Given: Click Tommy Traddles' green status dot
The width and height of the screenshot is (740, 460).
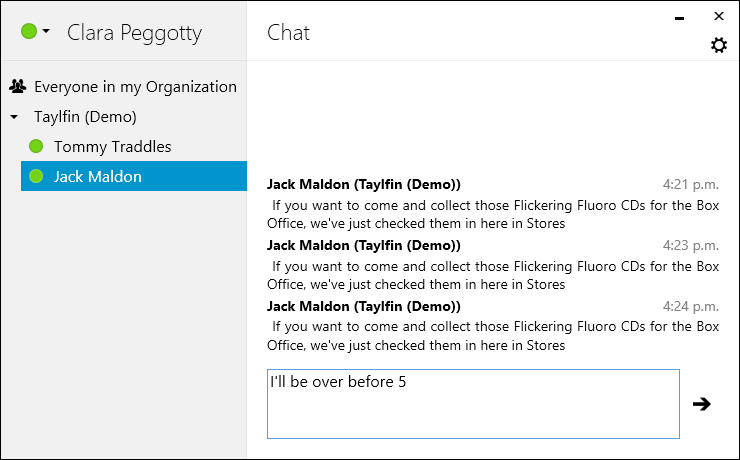Looking at the screenshot, I should [36, 146].
